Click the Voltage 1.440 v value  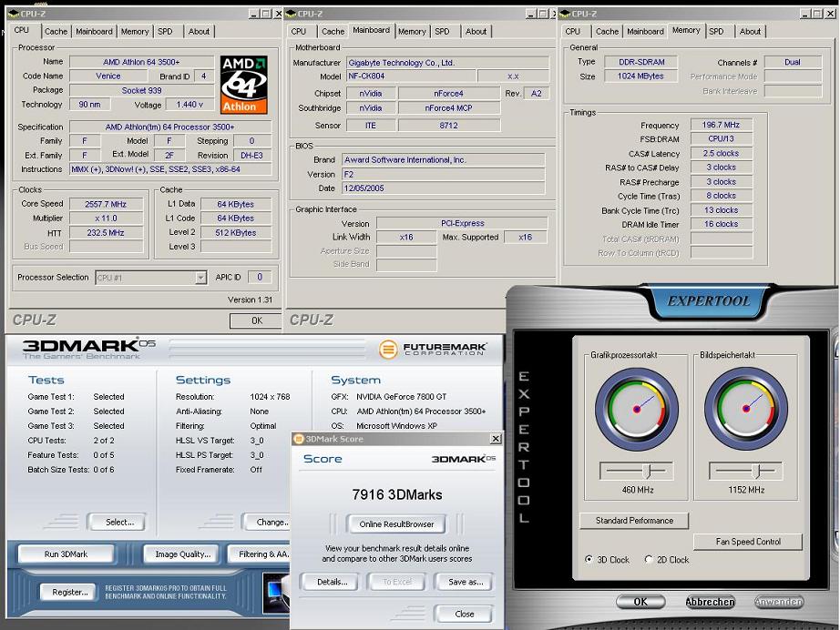point(190,105)
